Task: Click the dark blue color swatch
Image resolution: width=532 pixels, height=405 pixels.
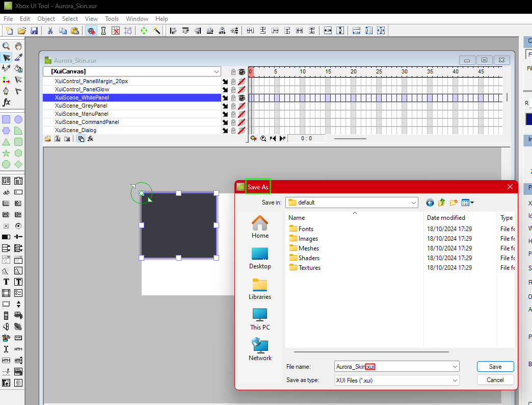Action: click(528, 119)
